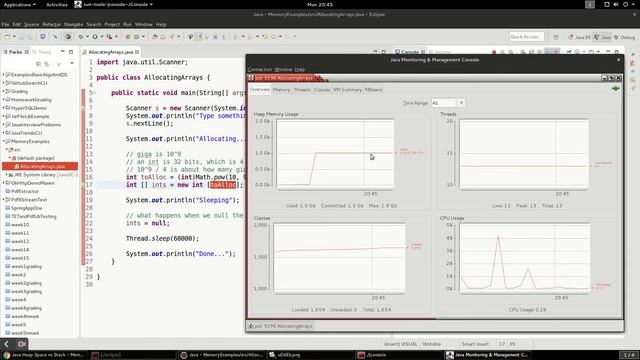Maximize the Package Explorer view

pyautogui.click(x=71, y=52)
